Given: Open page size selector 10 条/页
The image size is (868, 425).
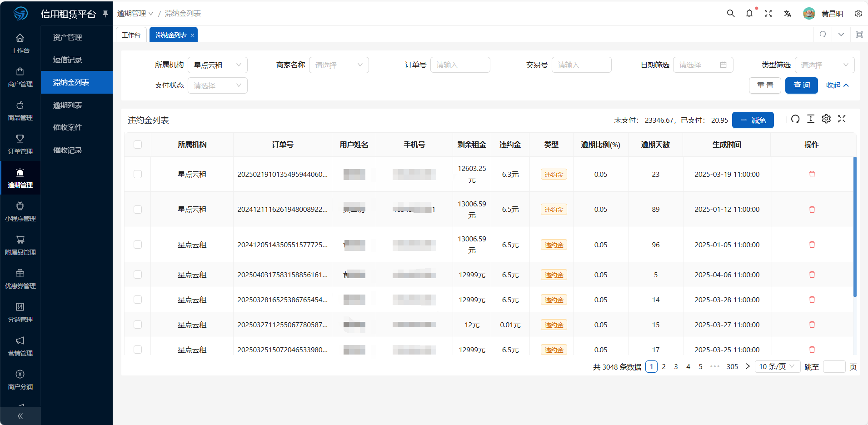Looking at the screenshot, I should (x=778, y=367).
